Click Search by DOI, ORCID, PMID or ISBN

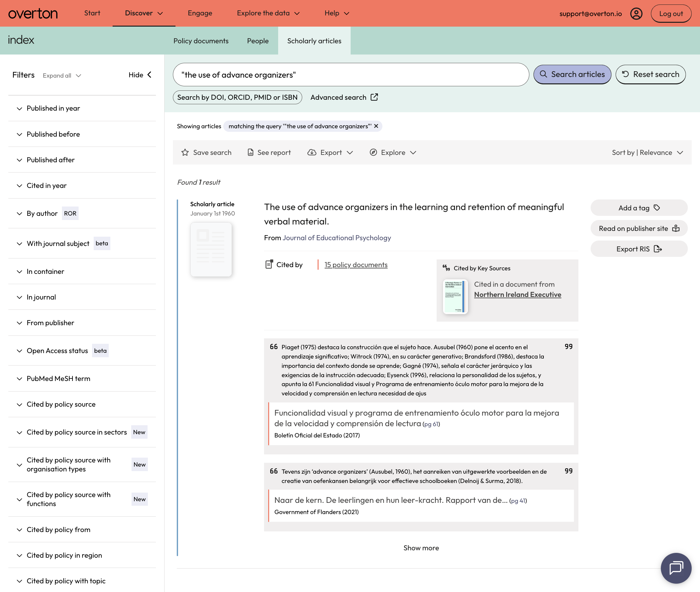coord(237,97)
